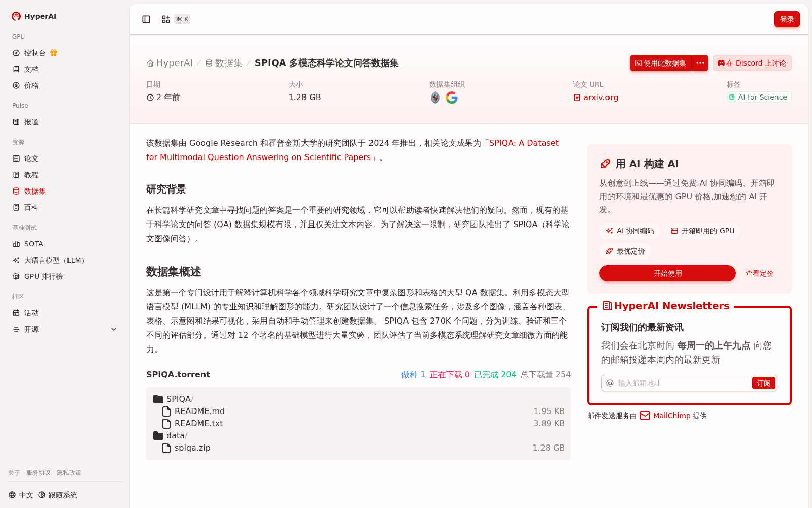
Task: Go to 数据集 breadcrumb
Action: tap(224, 63)
